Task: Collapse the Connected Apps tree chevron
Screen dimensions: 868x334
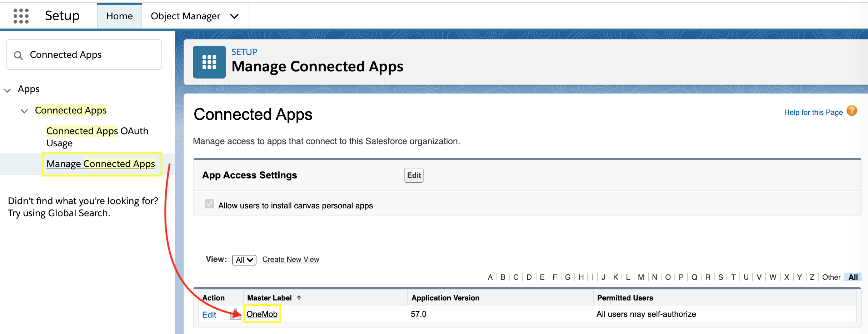Action: tap(24, 111)
